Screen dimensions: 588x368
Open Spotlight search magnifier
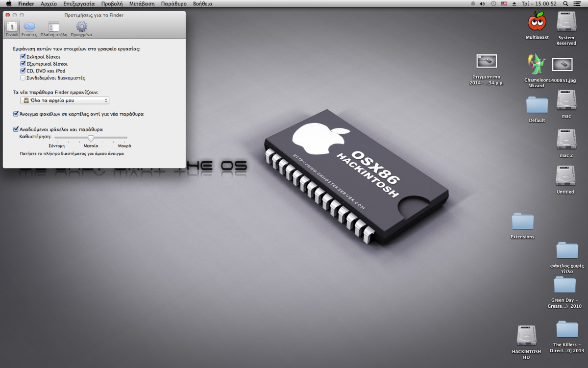[566, 3]
